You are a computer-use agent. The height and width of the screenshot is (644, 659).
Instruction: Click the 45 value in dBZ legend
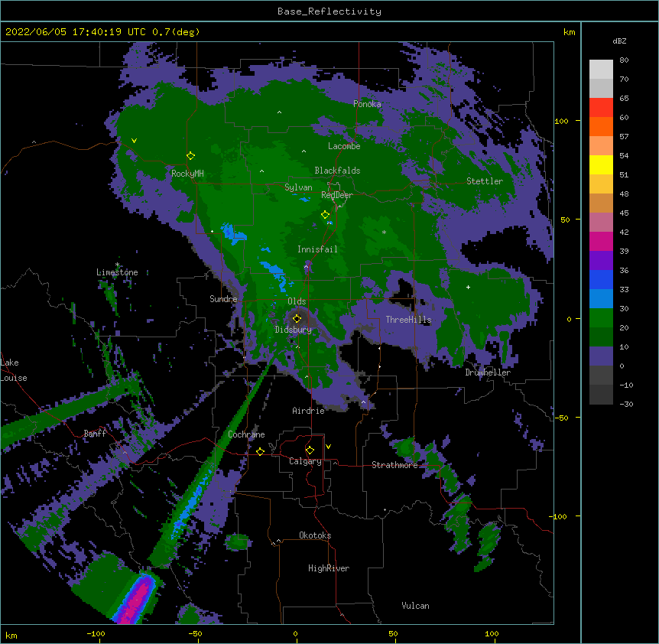[624, 213]
